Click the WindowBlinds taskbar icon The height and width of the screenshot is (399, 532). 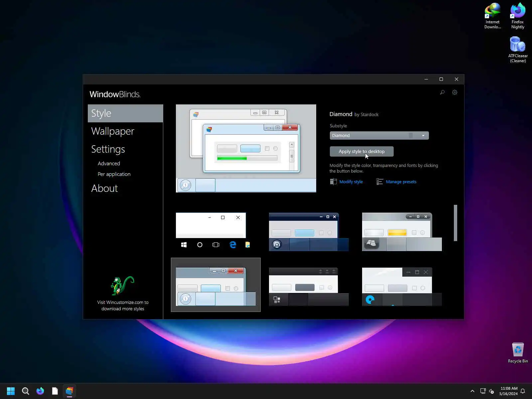[x=69, y=391]
